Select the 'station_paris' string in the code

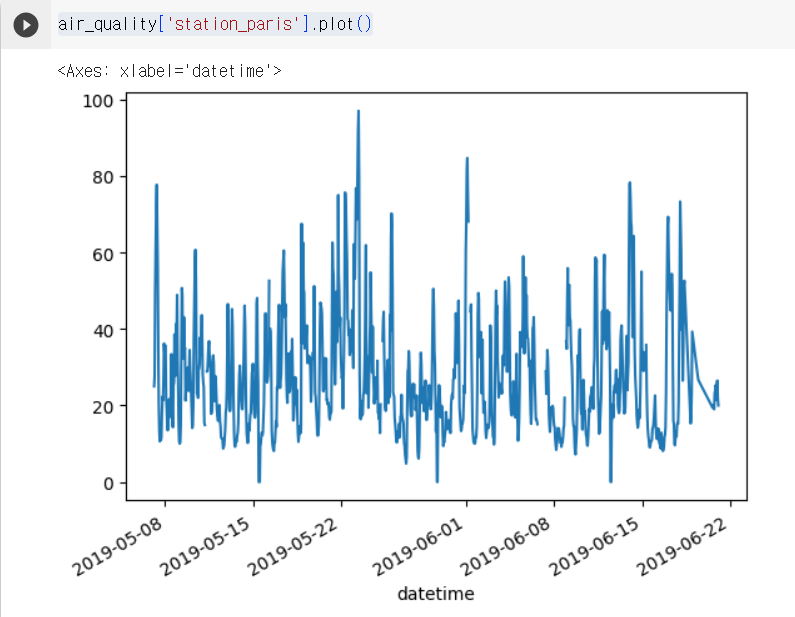pos(233,24)
